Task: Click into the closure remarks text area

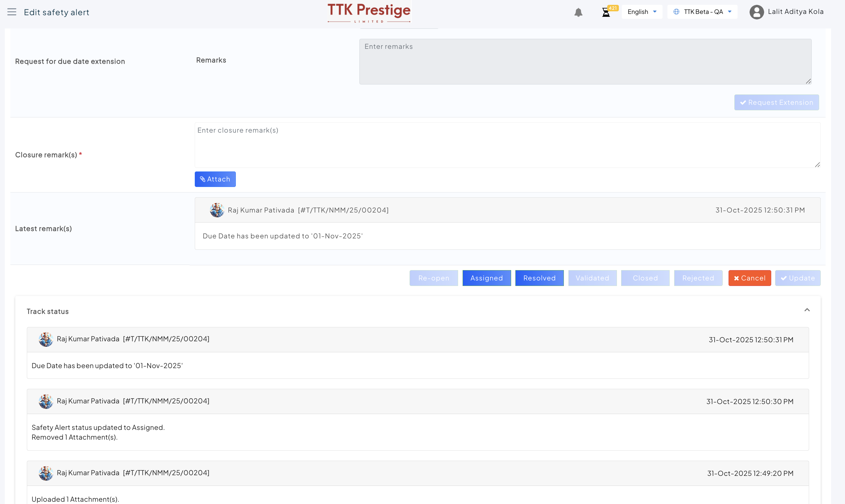Action: click(507, 145)
